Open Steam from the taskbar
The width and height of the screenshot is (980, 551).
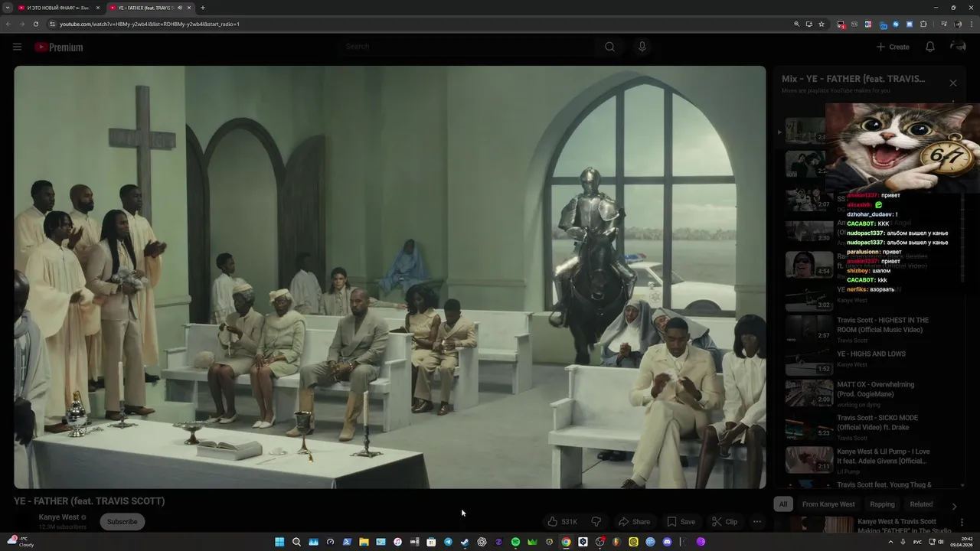465,542
